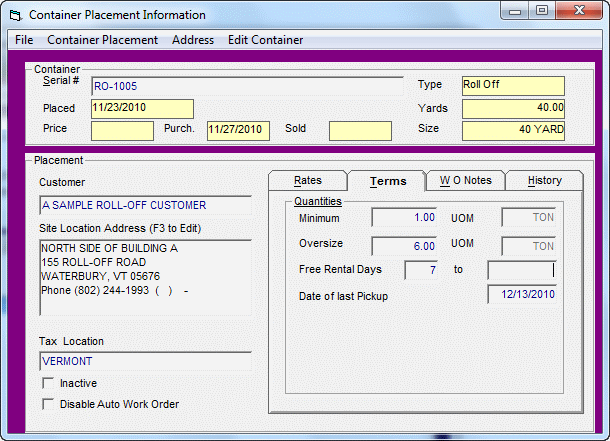
Task: Click the Serial # field RO-1005
Action: pos(247,86)
